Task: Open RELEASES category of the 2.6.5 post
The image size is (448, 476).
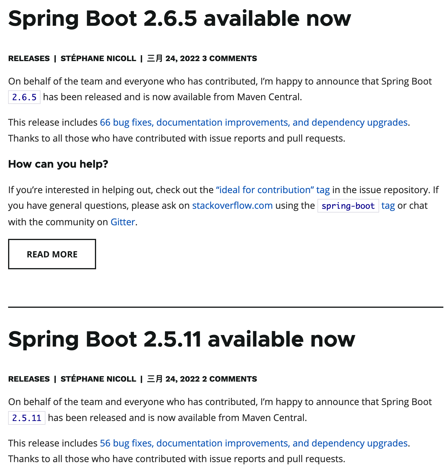Action: pos(29,58)
